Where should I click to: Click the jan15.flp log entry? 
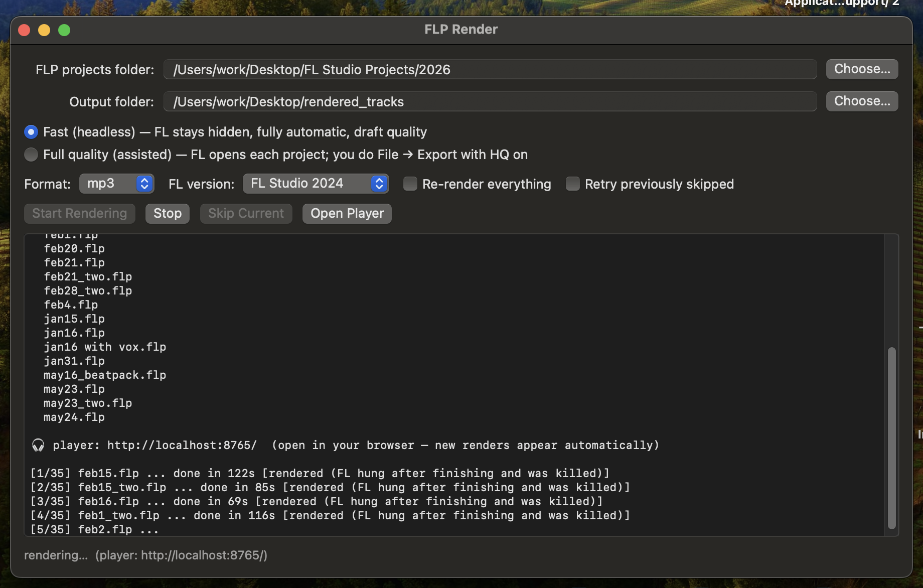[x=74, y=319]
